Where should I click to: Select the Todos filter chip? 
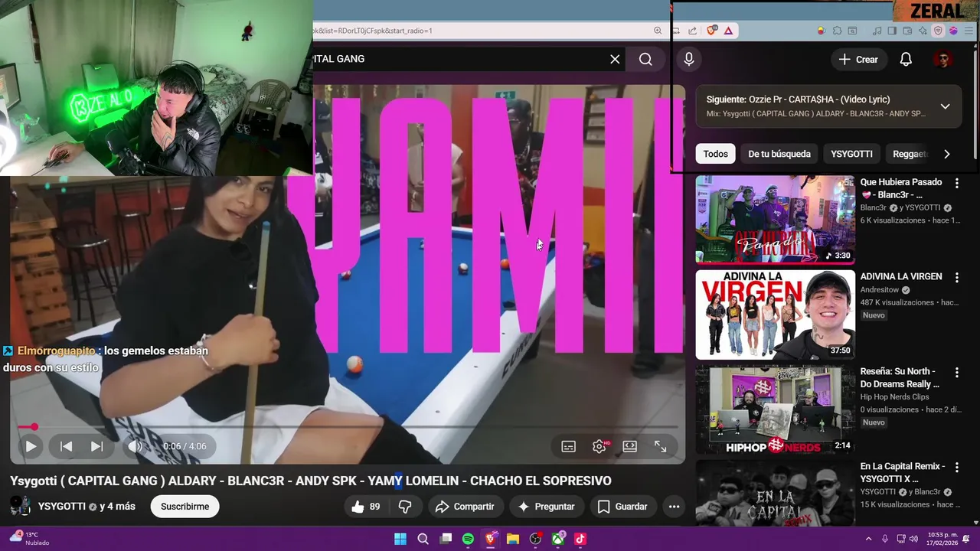715,154
